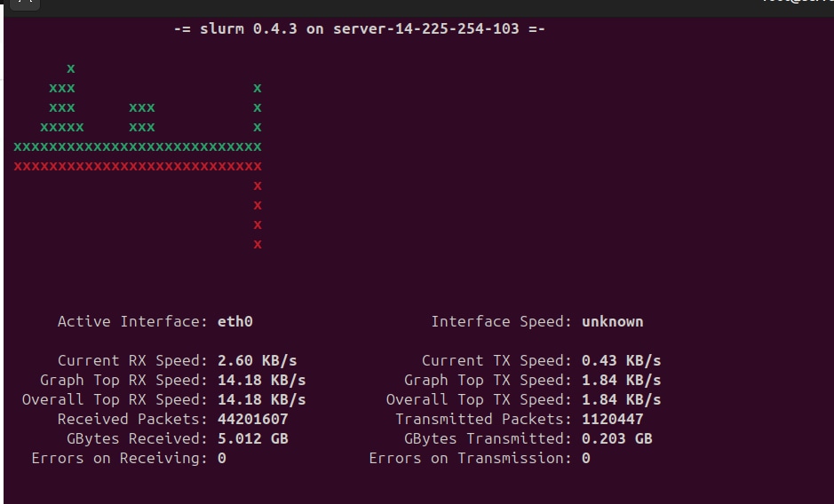
Task: Click the Transmitted Packets count 1120447
Action: (x=612, y=419)
